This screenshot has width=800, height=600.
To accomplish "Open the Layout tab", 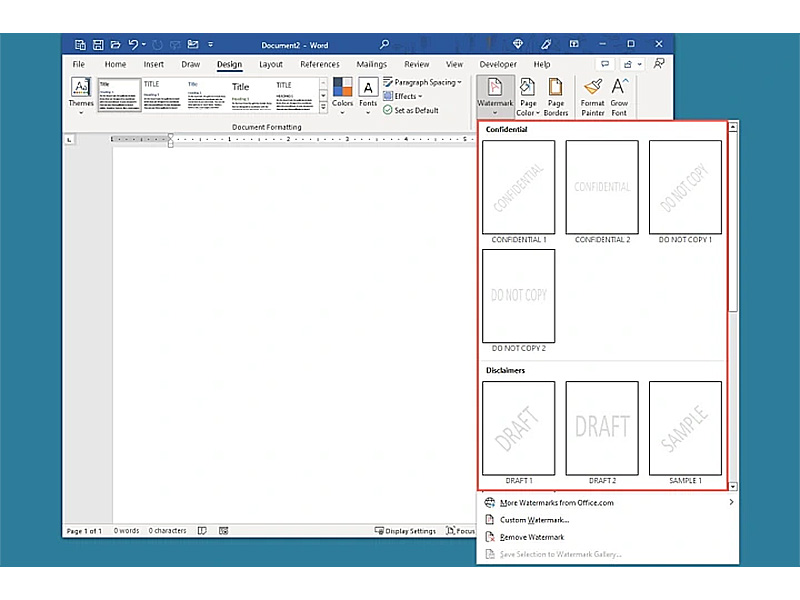I will click(x=270, y=64).
